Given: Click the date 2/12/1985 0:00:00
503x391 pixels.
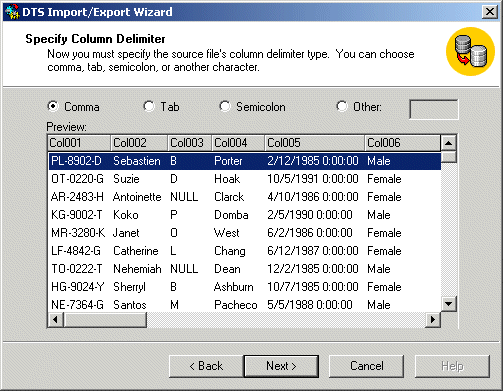Looking at the screenshot, I should [x=313, y=161].
